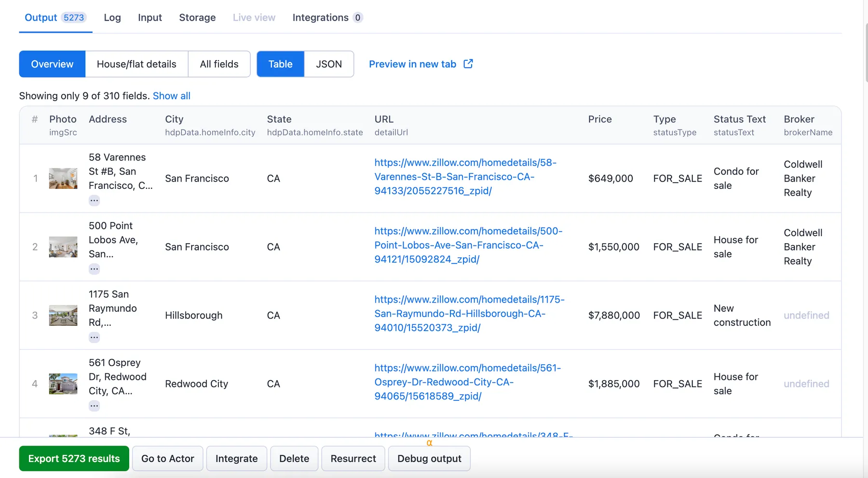Click the page vertical scrollbar
868x478 pixels.
866,53
